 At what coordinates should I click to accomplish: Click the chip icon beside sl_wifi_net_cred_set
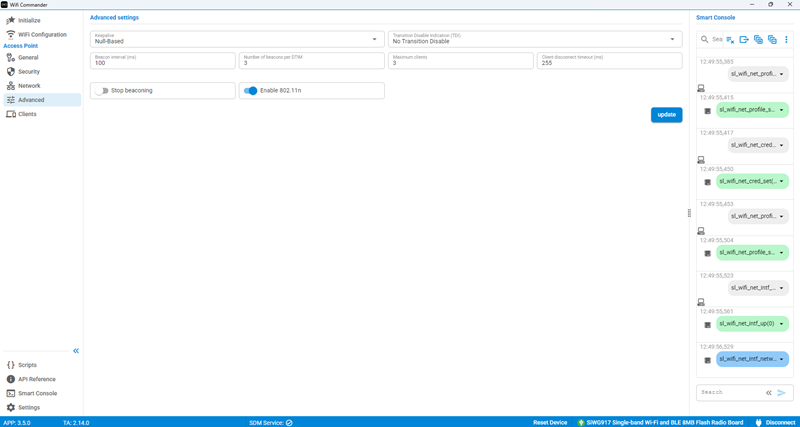click(x=708, y=182)
